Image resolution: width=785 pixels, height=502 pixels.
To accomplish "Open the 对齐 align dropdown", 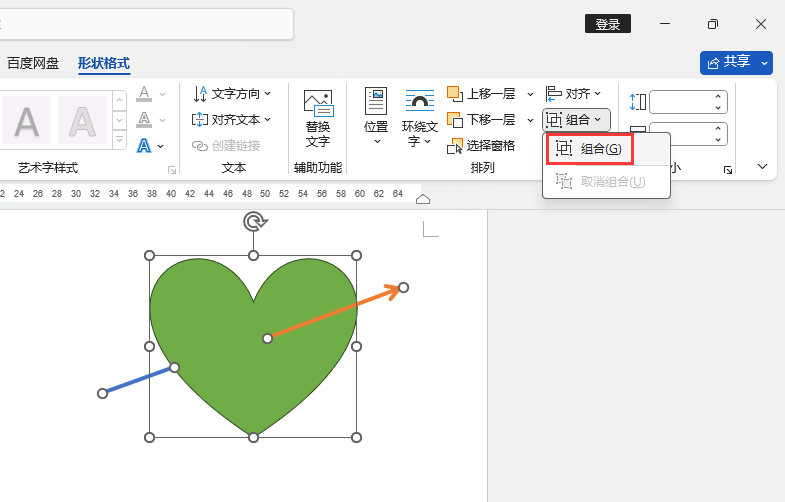I will tap(573, 94).
